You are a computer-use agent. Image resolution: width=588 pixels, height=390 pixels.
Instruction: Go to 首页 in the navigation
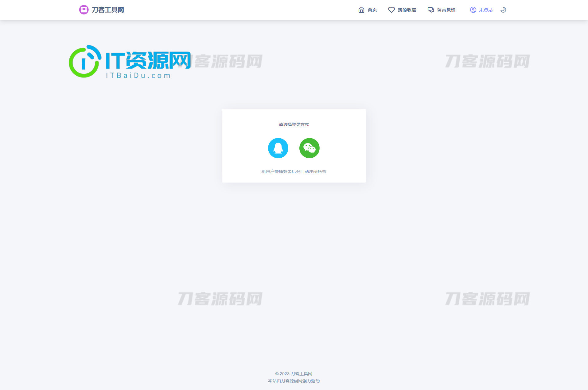pos(372,10)
